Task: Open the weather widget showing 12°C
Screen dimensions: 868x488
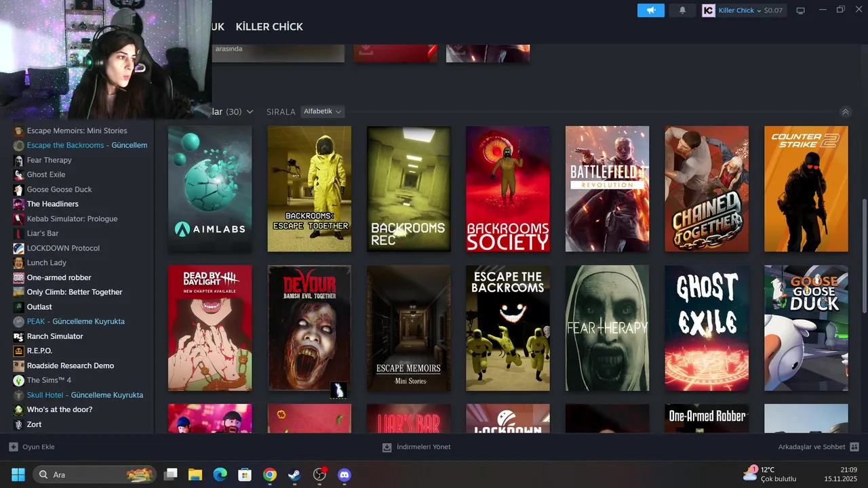Action: click(x=770, y=474)
